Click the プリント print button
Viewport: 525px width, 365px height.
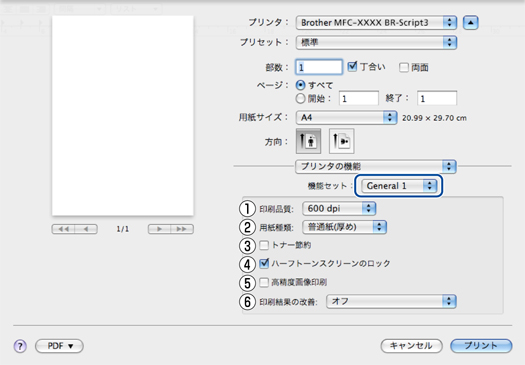[481, 346]
